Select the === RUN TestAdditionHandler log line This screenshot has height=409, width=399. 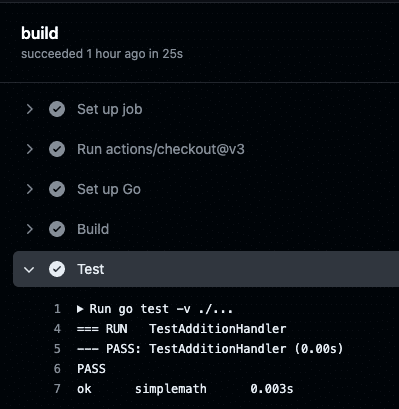pos(181,329)
